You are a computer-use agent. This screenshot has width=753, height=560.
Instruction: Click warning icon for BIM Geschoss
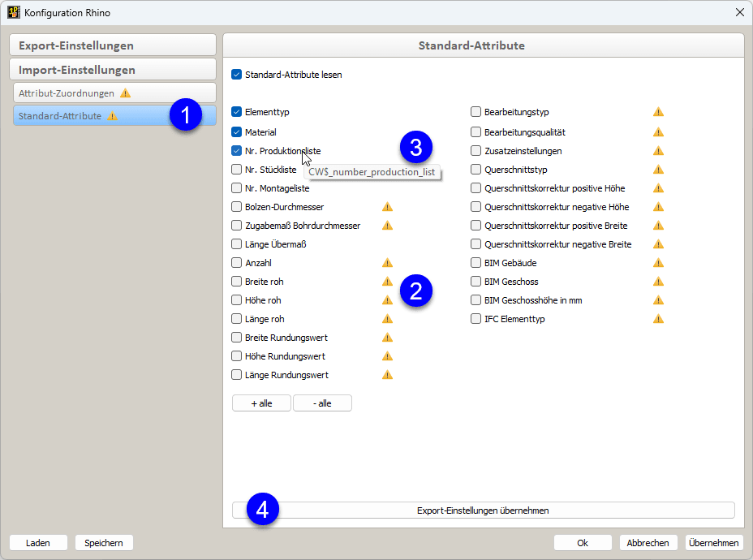click(658, 282)
